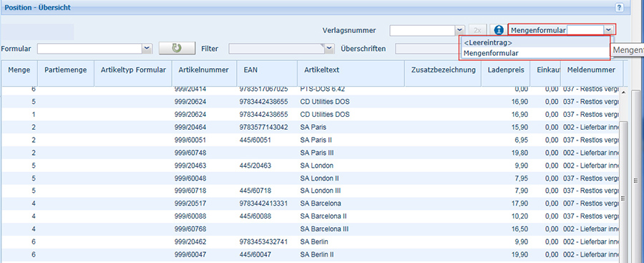Click the Artikeltyp Formular column header
This screenshot has height=263, width=644.
(x=133, y=74)
